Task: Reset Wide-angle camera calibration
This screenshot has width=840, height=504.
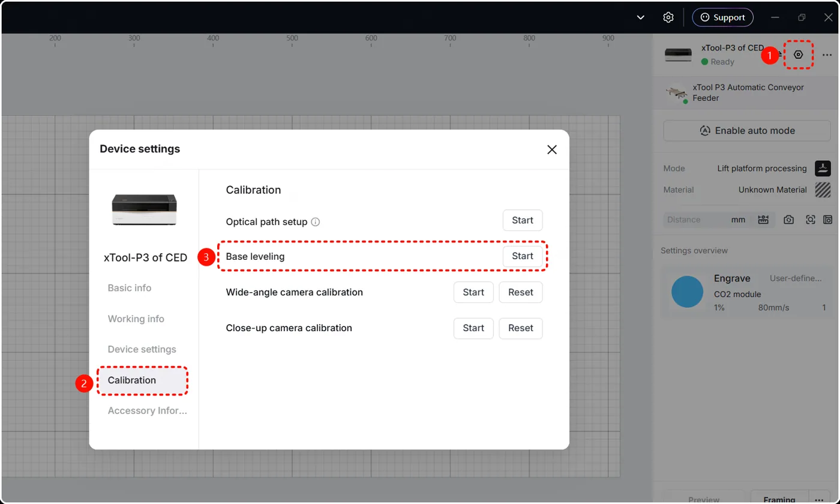Action: [521, 292]
